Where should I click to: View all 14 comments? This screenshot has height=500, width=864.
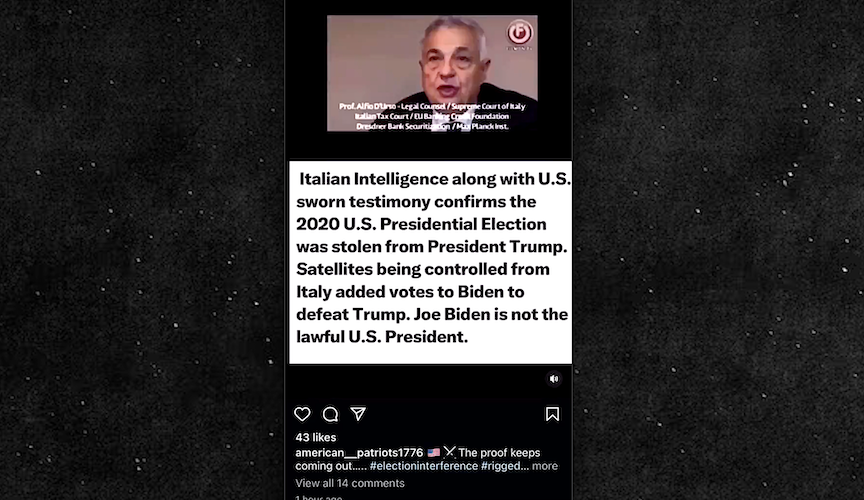[x=350, y=483]
